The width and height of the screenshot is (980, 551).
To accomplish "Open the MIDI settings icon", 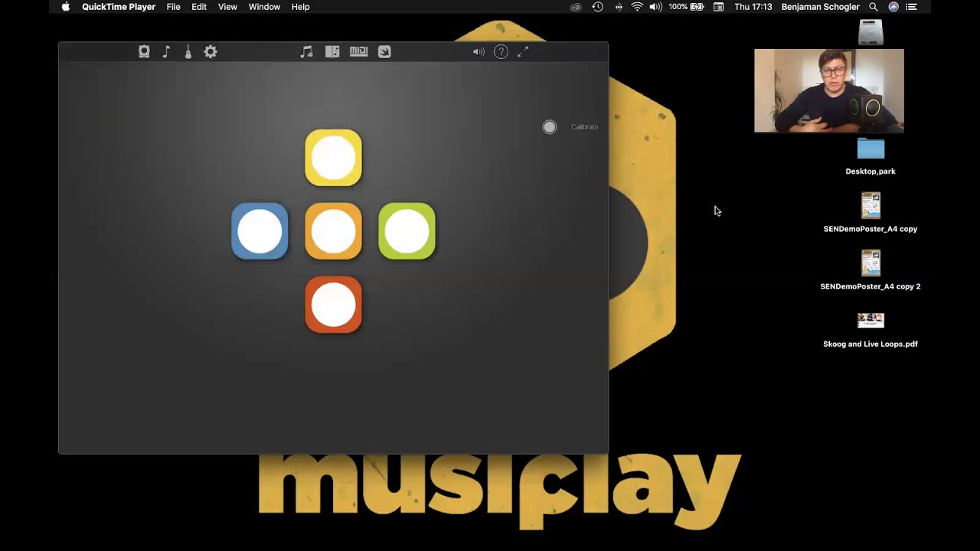I will click(x=358, y=51).
